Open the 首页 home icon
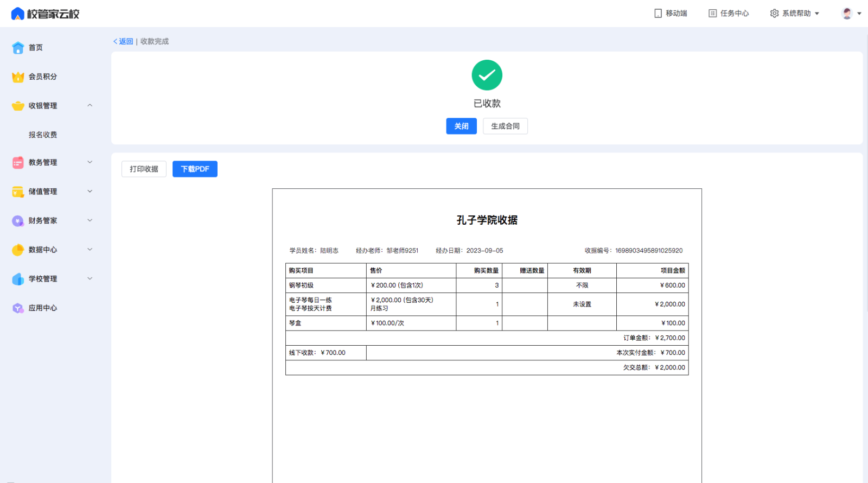This screenshot has width=868, height=483. tap(18, 48)
